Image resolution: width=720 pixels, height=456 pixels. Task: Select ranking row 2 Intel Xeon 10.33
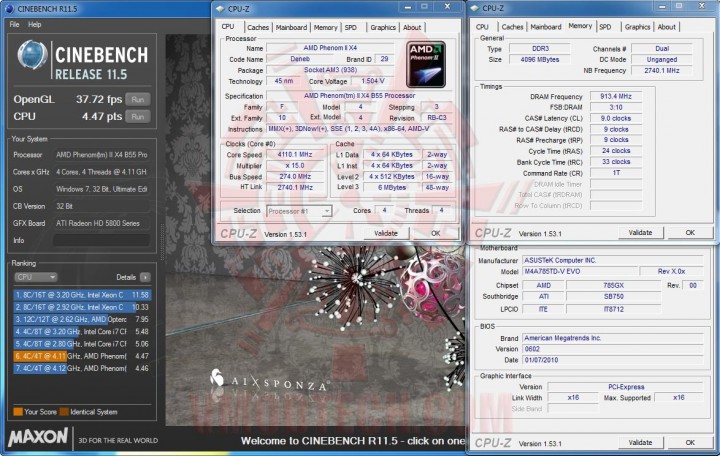tap(82, 307)
